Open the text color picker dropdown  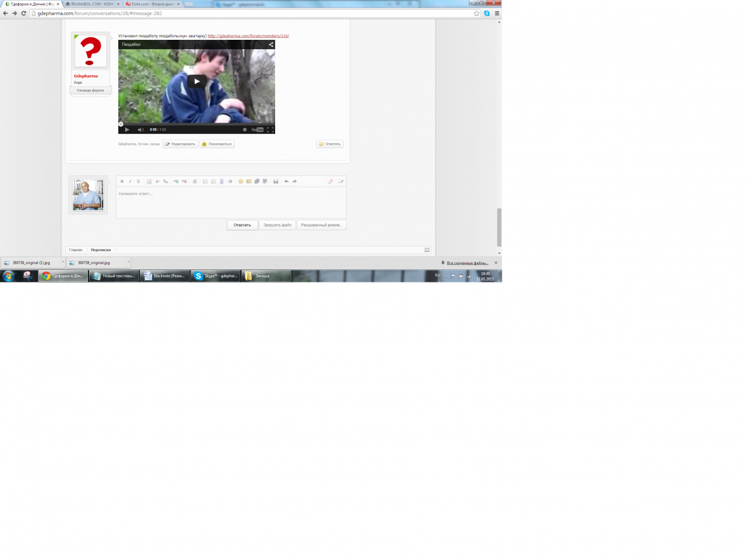pos(149,182)
